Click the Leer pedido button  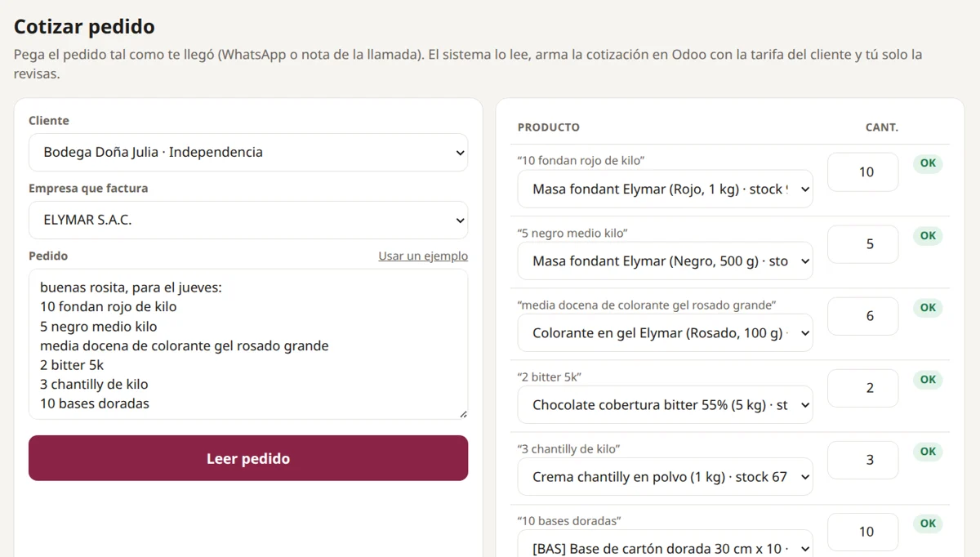click(x=248, y=458)
